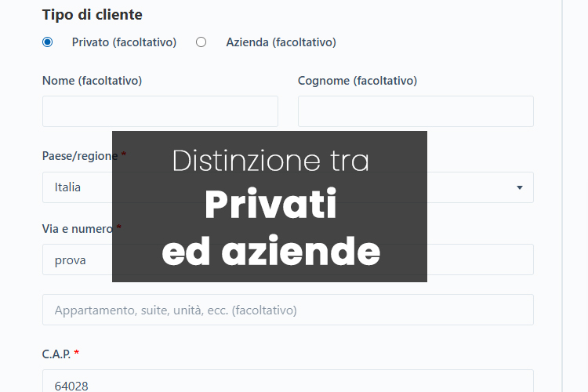The width and height of the screenshot is (588, 392).
Task: Click the 'Privato (facoltativo)' option label
Action: click(124, 42)
